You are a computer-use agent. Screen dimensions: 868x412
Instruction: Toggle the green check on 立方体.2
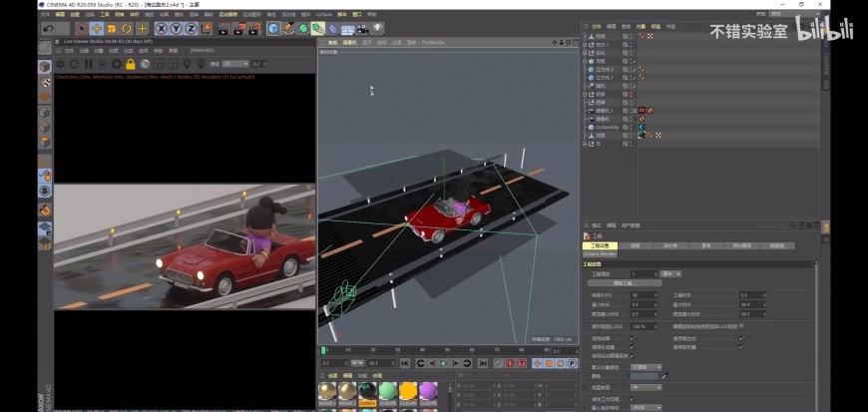634,69
